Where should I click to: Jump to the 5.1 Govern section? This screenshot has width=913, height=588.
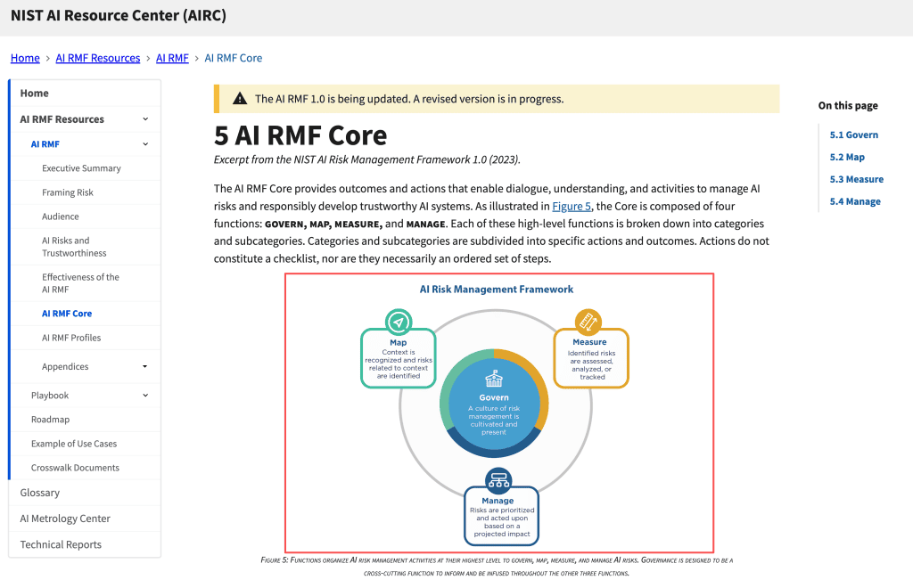(x=853, y=135)
